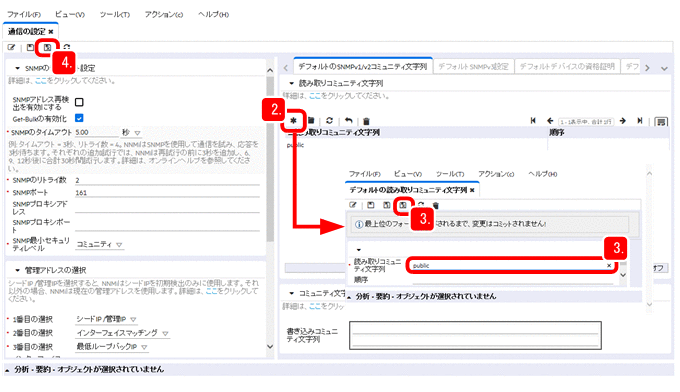Click the SNMPのタイムアウト 5.00 field

96,132
